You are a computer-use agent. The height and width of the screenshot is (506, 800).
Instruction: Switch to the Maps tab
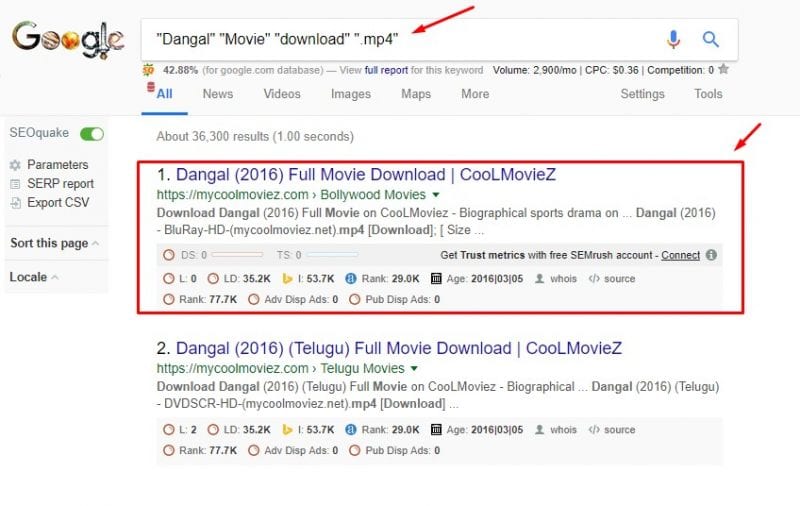click(416, 94)
